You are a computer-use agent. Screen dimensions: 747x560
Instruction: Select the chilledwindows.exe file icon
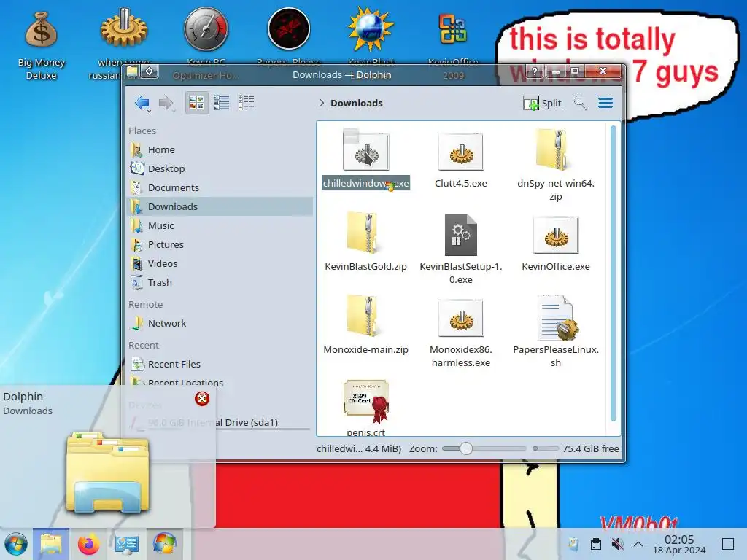point(366,150)
